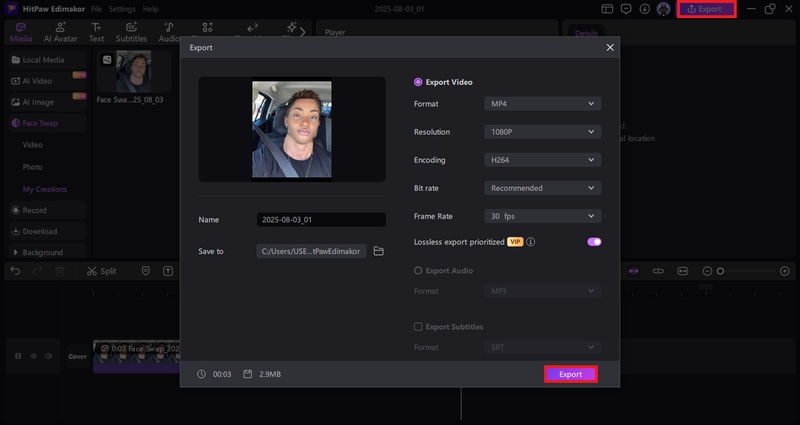
Task: Select Video under Face Swap
Action: [x=33, y=145]
